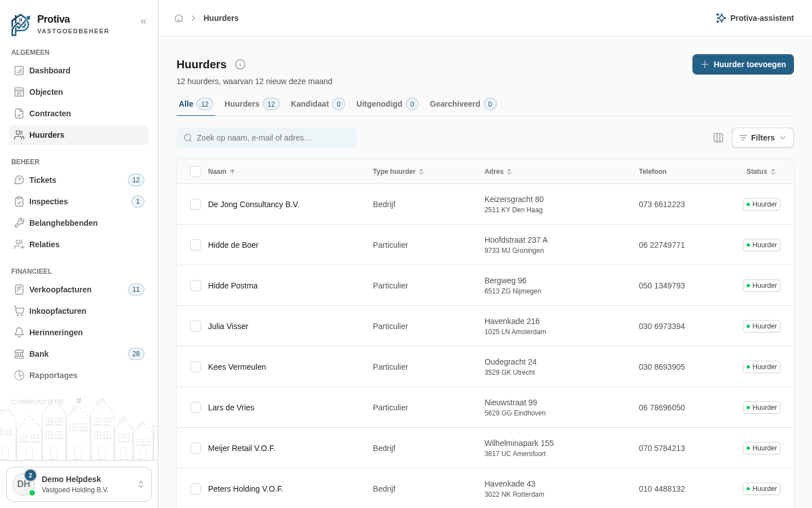Switch to the Uitgenodigd tab

pyautogui.click(x=387, y=104)
